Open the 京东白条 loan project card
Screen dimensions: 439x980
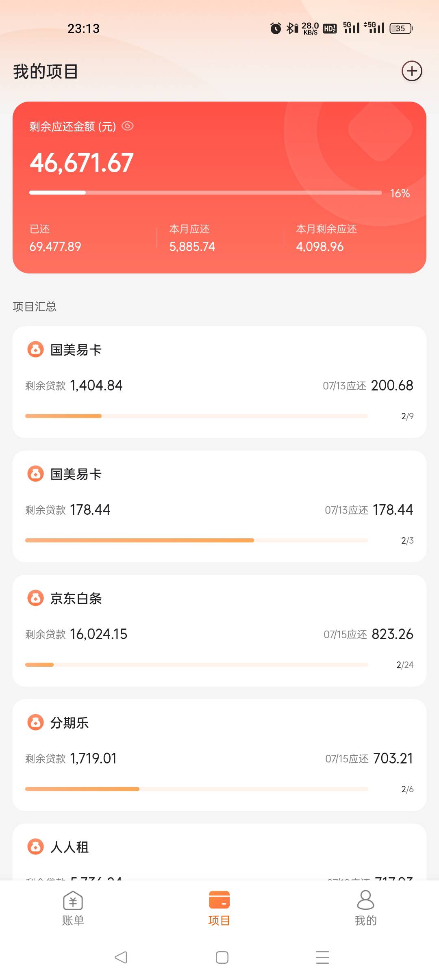219,631
